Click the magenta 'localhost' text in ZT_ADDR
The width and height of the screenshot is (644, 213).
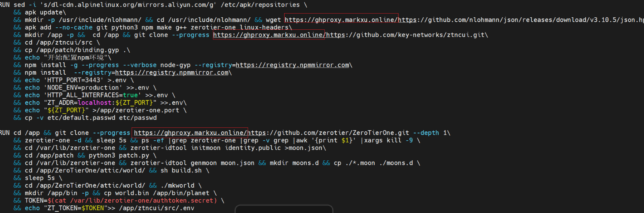[x=95, y=103]
